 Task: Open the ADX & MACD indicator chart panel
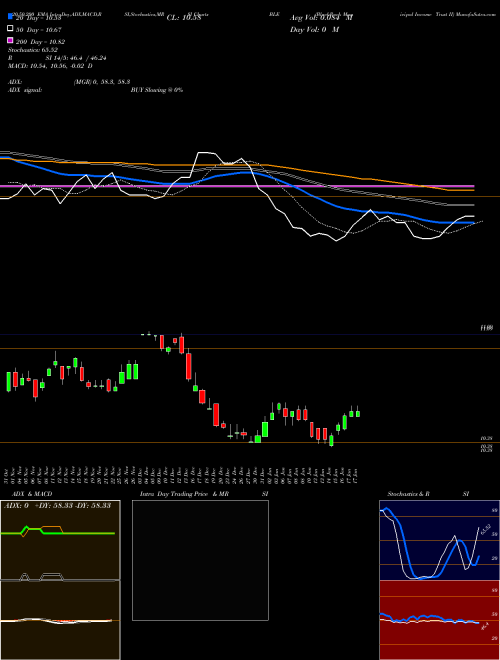tap(60, 580)
